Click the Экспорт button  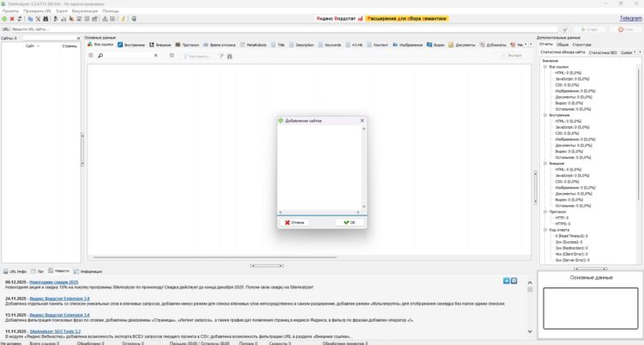click(511, 56)
